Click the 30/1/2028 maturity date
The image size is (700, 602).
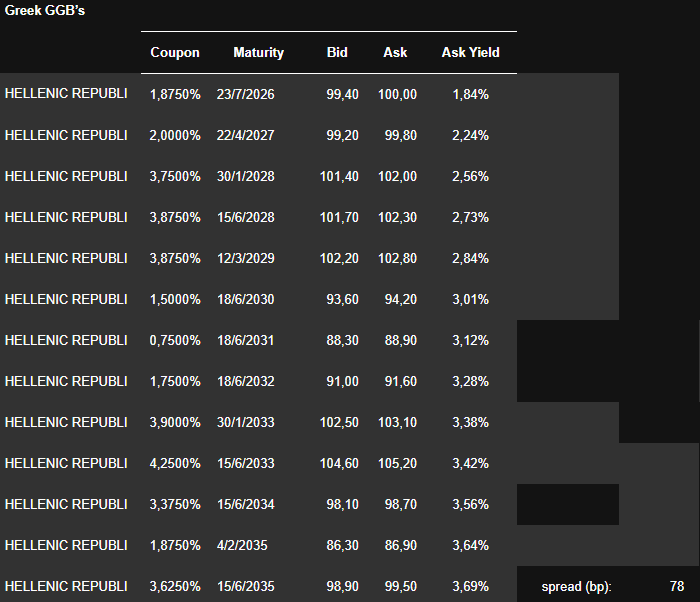click(x=245, y=176)
